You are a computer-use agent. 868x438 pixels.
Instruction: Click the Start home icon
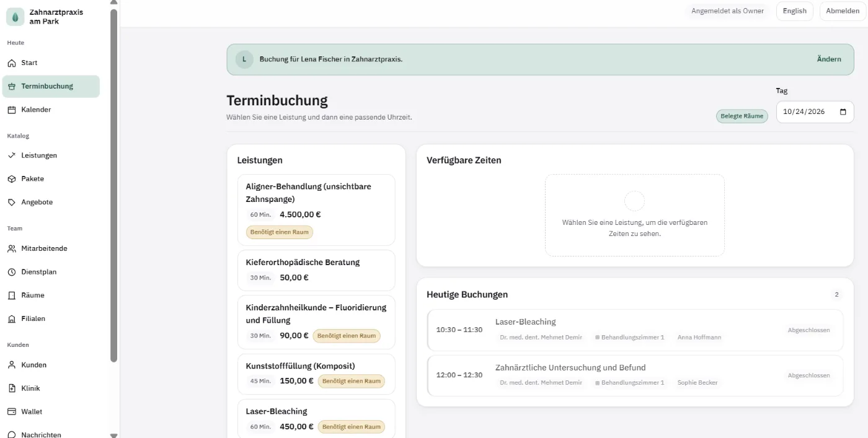(x=12, y=63)
